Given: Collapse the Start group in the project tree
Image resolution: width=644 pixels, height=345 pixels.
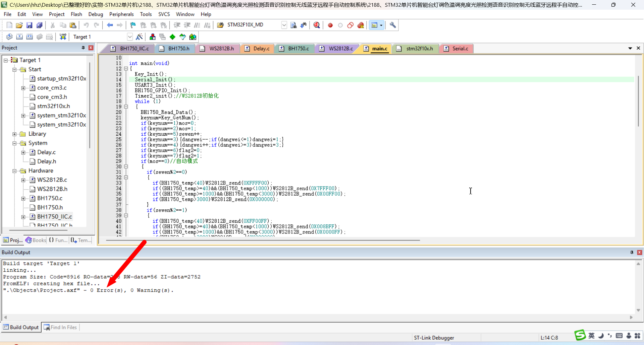Looking at the screenshot, I should (14, 70).
